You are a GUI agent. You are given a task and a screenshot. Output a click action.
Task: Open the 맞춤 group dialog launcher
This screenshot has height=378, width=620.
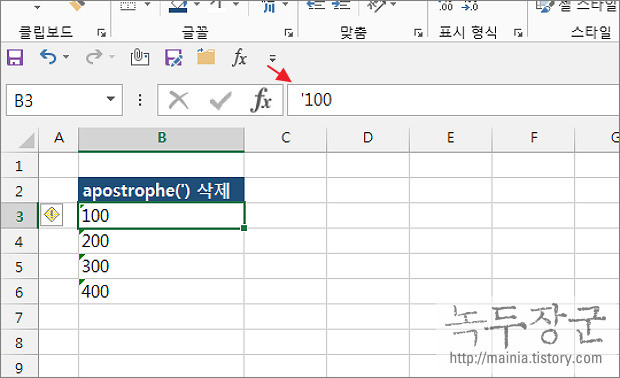[418, 33]
